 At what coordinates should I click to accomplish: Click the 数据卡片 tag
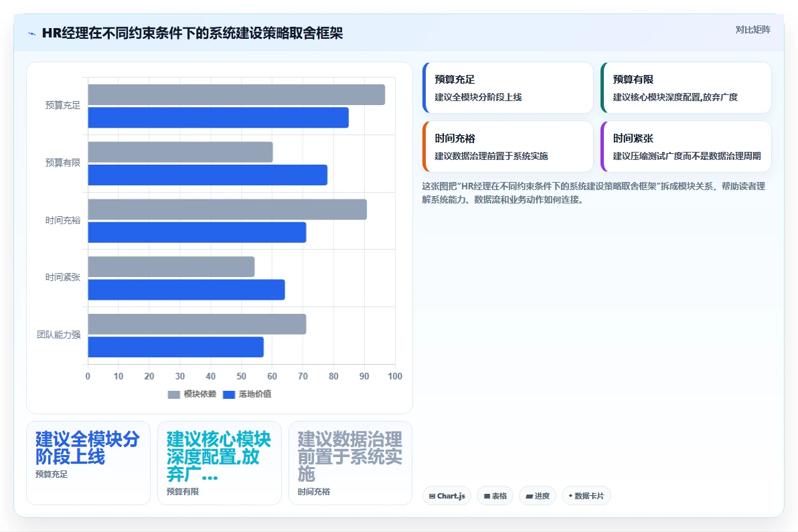point(586,496)
